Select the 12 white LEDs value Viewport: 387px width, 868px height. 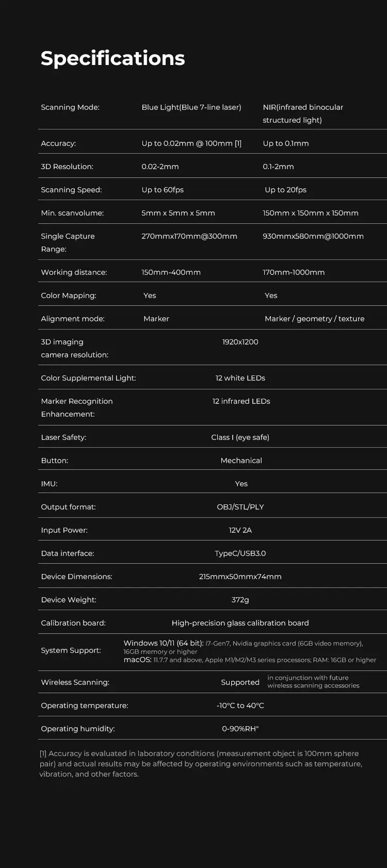click(240, 378)
